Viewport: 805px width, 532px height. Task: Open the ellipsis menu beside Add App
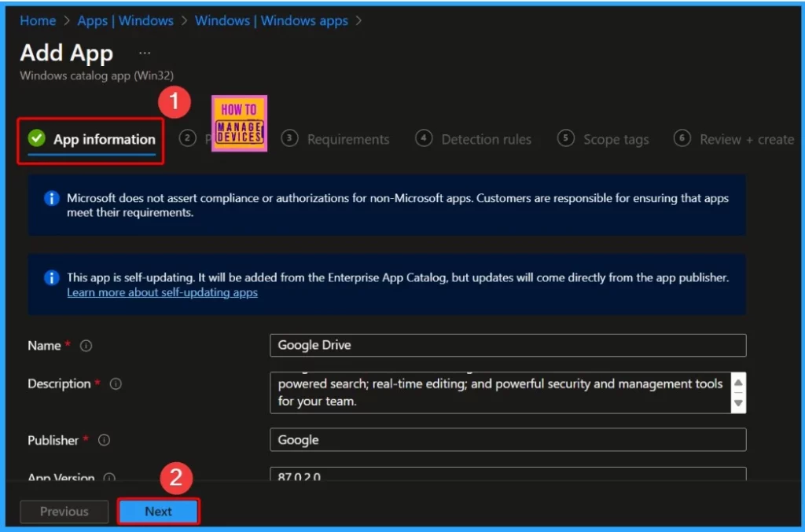[145, 53]
